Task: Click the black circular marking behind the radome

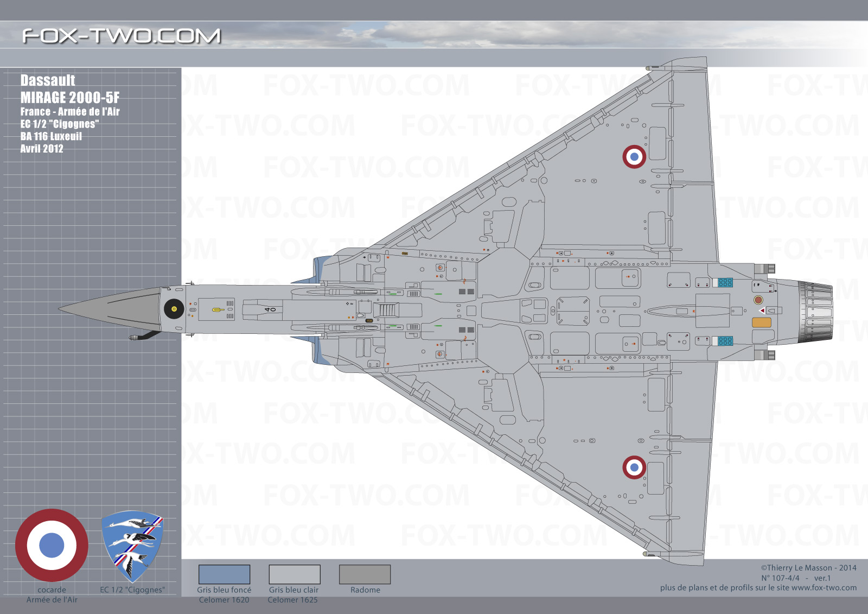Action: 174,309
